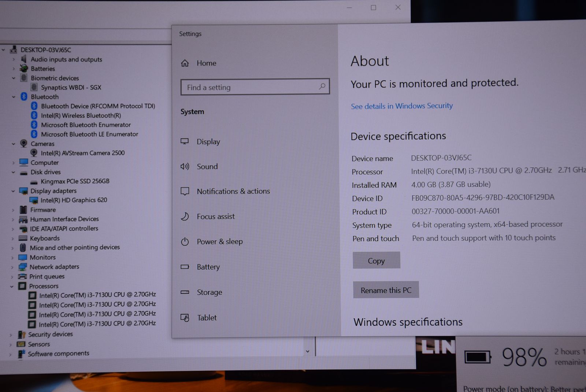The image size is (586, 392).
Task: Open Focus assist settings page
Action: point(216,217)
